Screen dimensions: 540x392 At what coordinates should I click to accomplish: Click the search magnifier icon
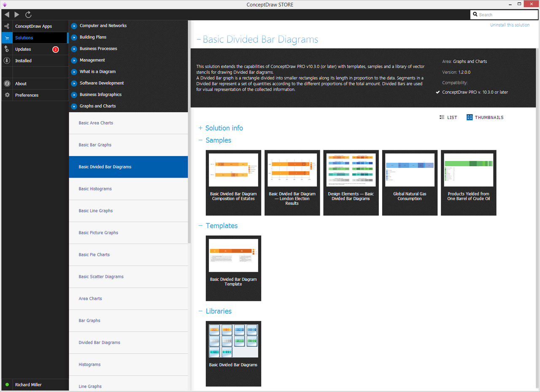click(475, 15)
